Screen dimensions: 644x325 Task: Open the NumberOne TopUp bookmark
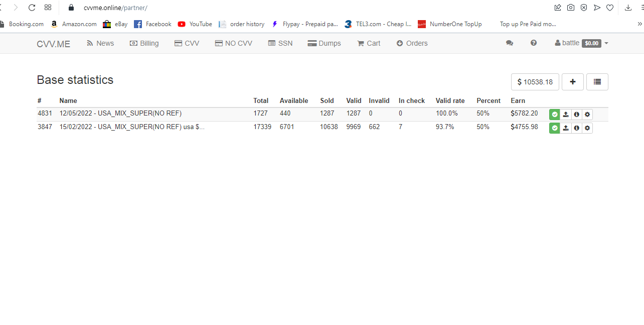click(450, 24)
